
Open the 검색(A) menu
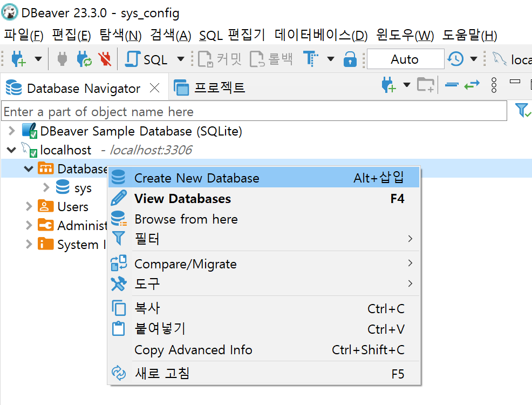(x=170, y=35)
